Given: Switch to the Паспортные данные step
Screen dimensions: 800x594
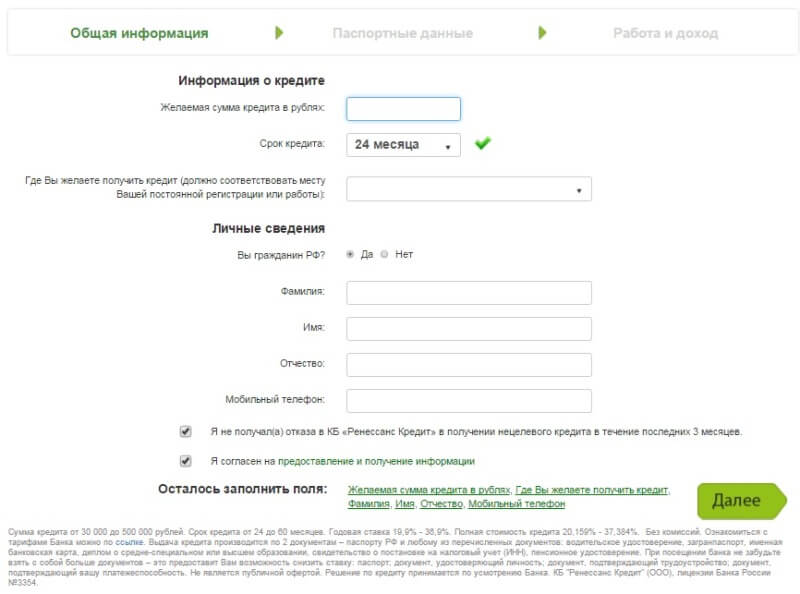Looking at the screenshot, I should point(402,32).
